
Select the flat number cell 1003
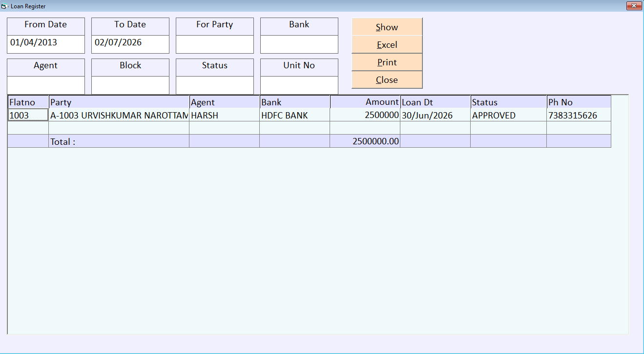pos(28,115)
